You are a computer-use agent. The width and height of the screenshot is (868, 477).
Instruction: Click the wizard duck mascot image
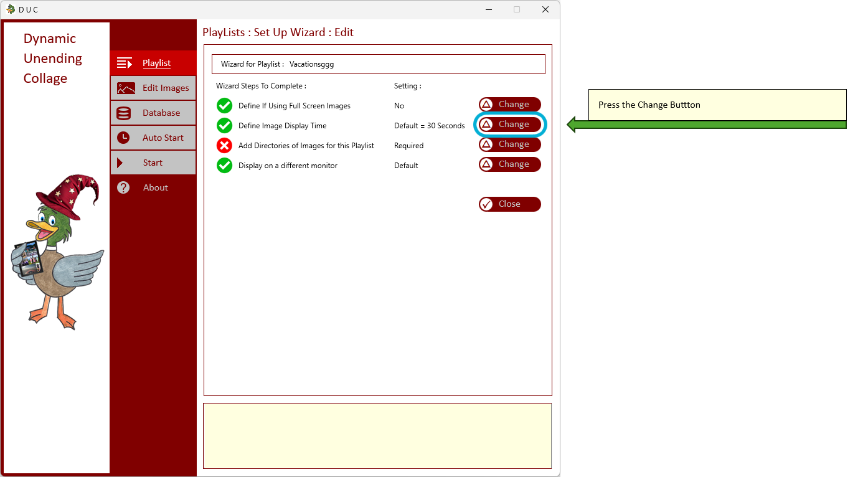57,252
